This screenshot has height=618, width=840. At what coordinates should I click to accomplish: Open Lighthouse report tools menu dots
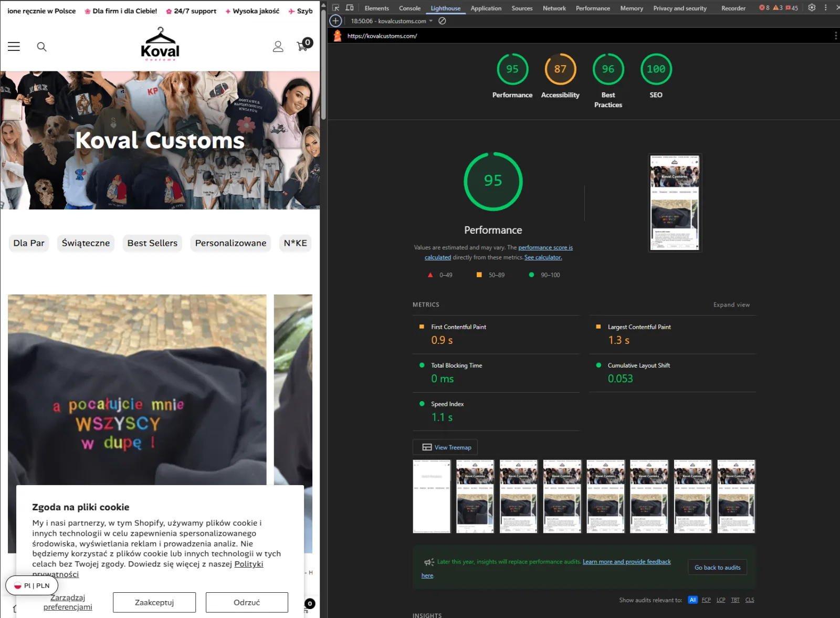click(x=835, y=36)
